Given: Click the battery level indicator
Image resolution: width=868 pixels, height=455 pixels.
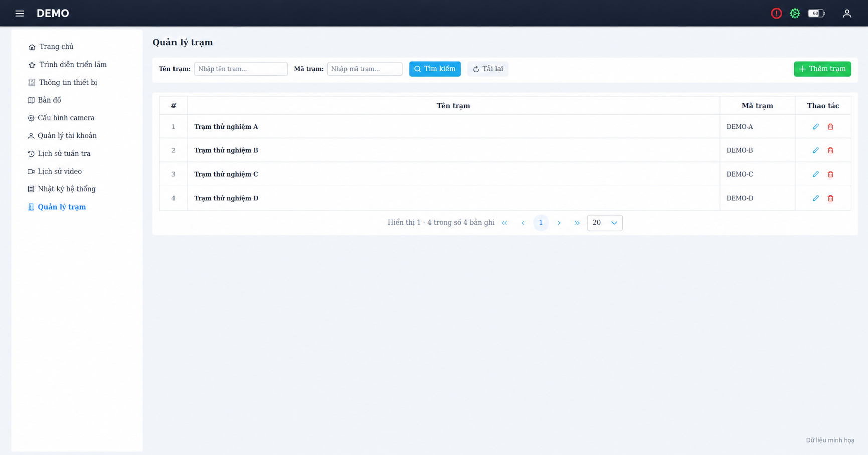Looking at the screenshot, I should pos(816,13).
